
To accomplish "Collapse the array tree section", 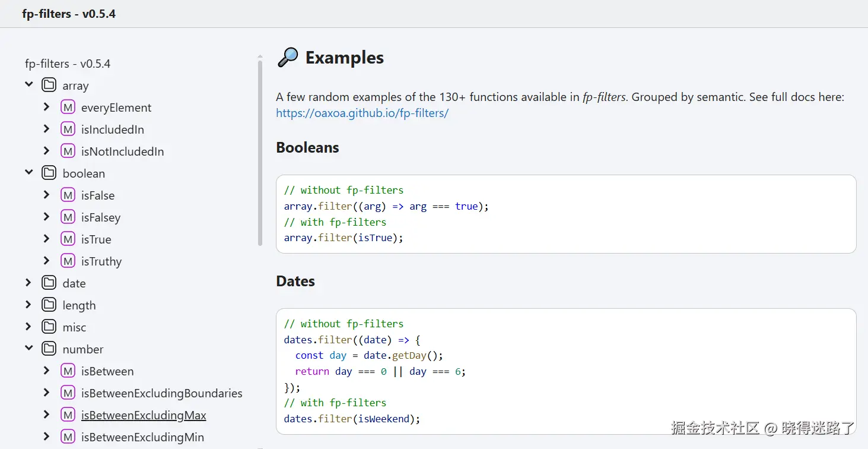I will coord(28,85).
